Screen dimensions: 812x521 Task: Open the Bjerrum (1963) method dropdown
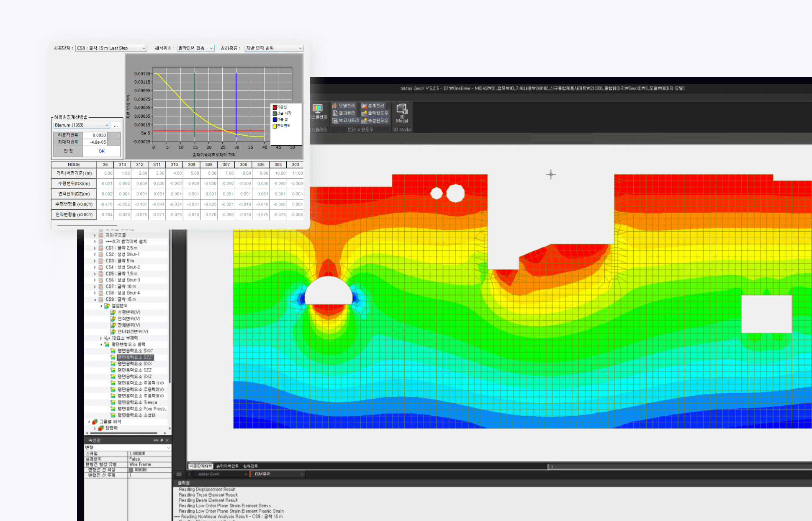click(x=82, y=125)
